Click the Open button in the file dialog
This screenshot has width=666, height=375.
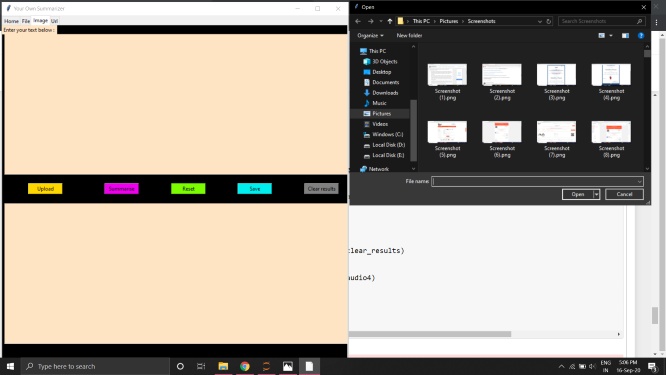tap(578, 194)
